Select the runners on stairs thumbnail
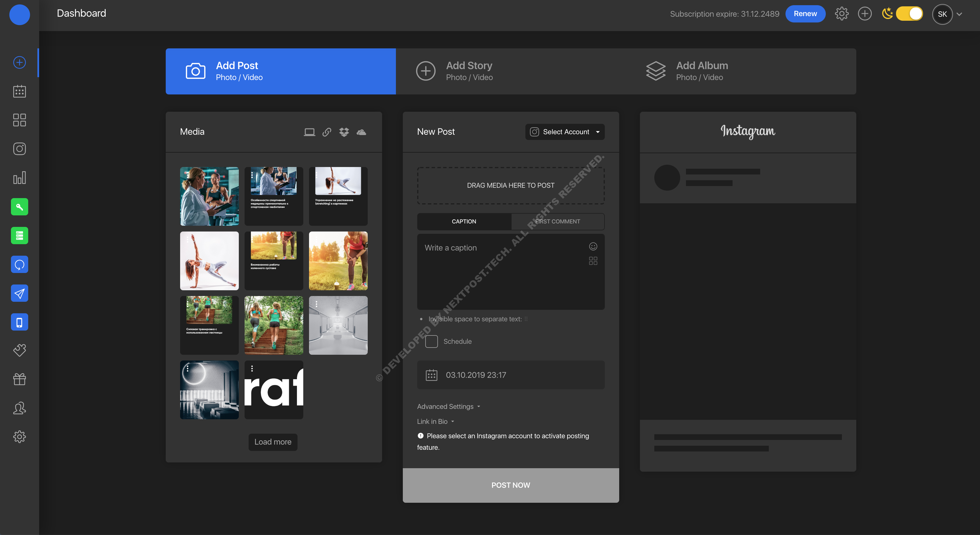980x535 pixels. coord(274,325)
